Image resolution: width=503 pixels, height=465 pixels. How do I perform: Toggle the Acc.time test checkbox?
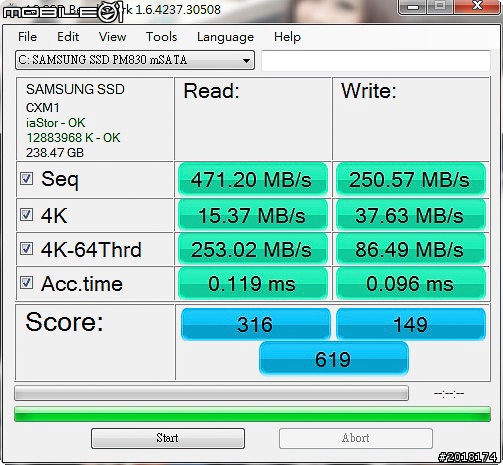(26, 283)
